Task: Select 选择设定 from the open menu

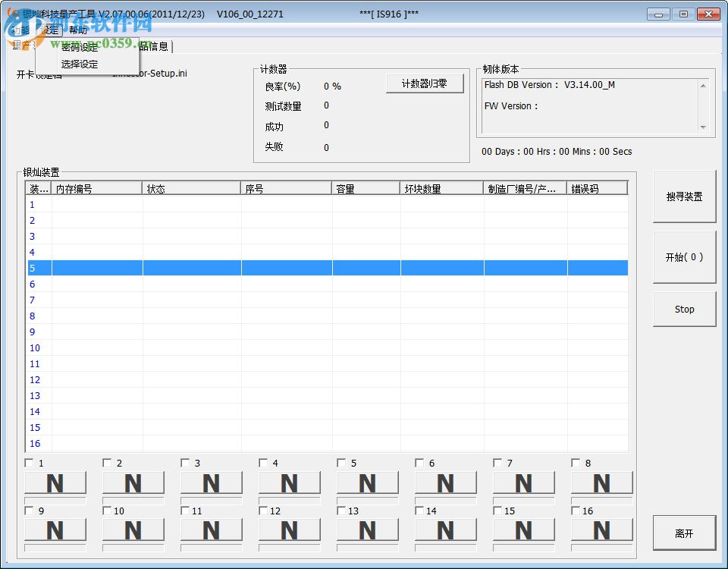Action: coord(79,63)
